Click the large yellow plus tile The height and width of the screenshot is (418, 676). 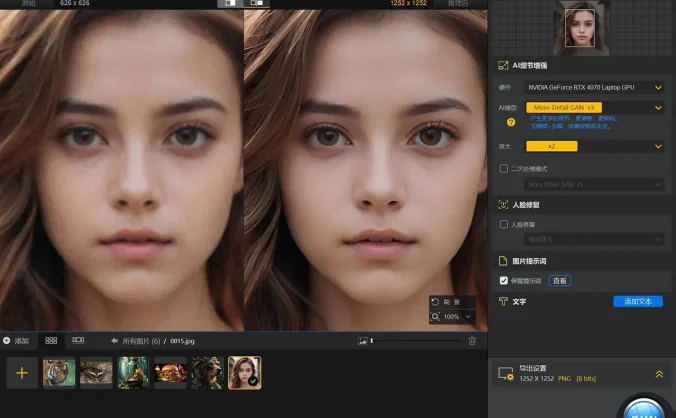click(x=22, y=373)
